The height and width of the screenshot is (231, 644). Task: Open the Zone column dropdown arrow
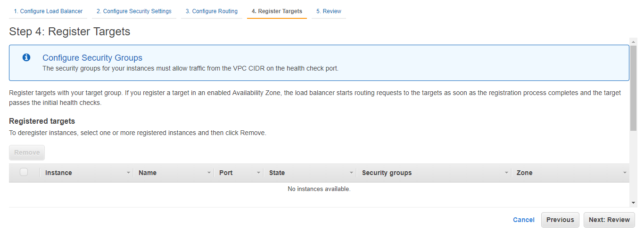(x=625, y=173)
